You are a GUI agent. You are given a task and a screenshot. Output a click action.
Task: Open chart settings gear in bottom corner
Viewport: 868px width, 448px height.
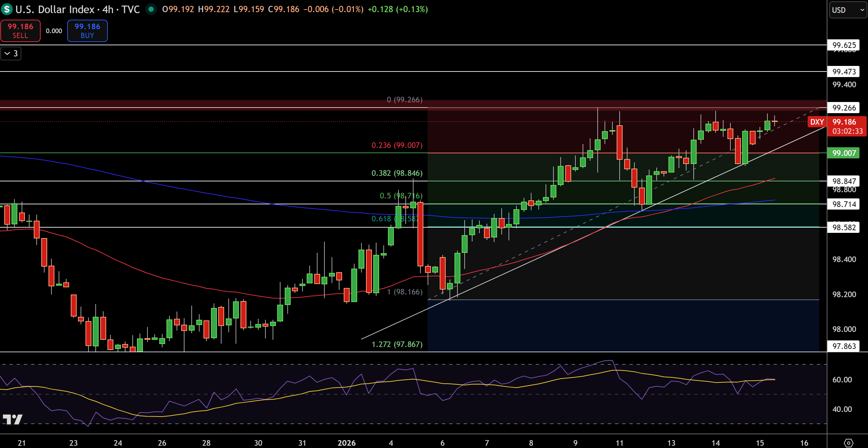pos(848,443)
